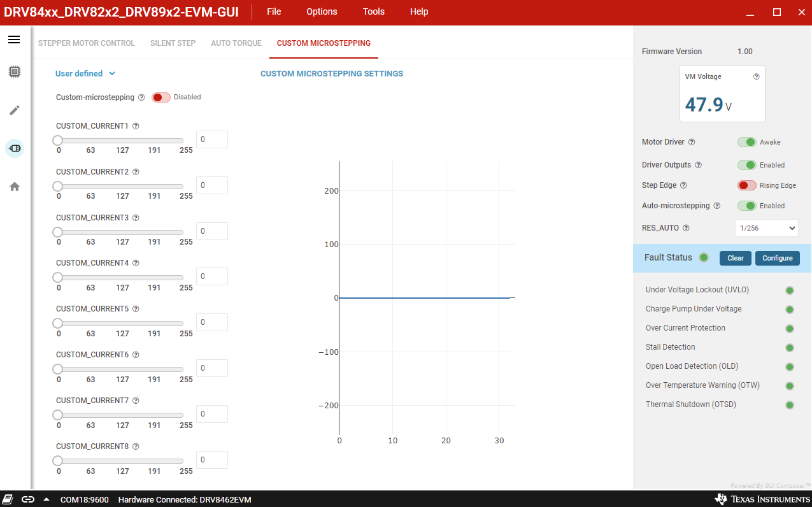Click the CUSTOM_CURRENT6 slider track
Screen dimensions: 812x507
pyautogui.click(x=120, y=369)
